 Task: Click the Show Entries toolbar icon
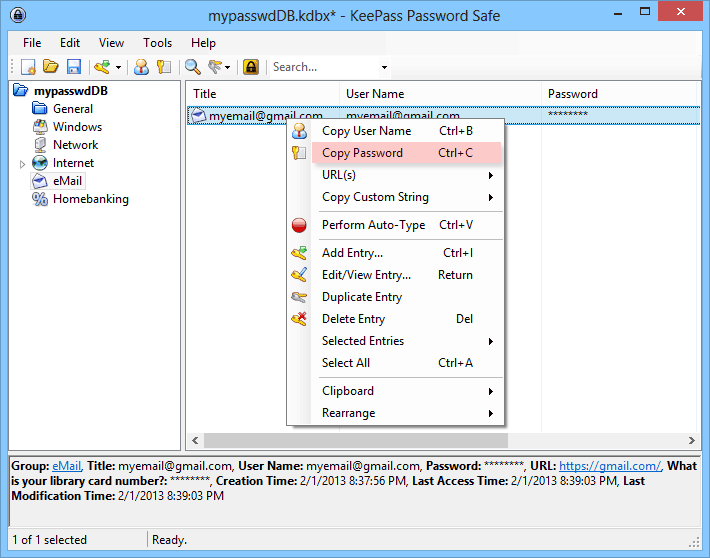[215, 67]
